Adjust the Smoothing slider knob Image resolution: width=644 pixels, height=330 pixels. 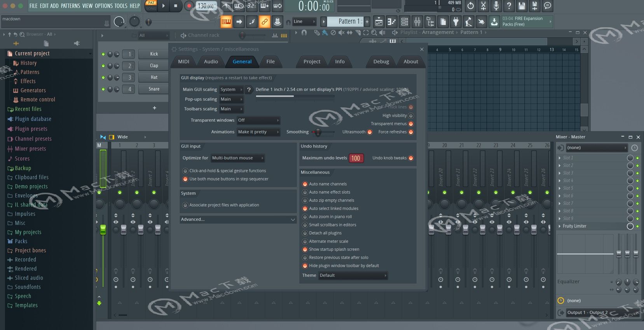coord(318,132)
